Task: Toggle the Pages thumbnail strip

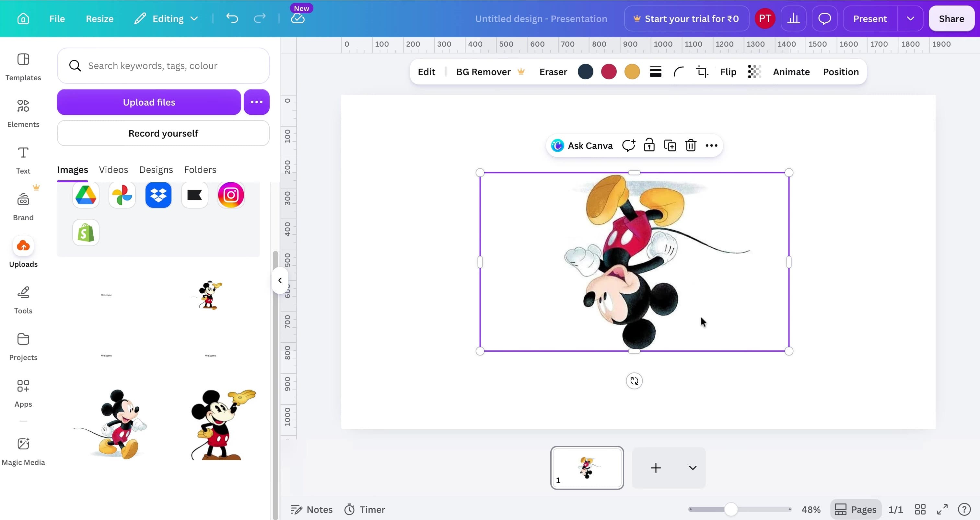Action: click(x=856, y=509)
